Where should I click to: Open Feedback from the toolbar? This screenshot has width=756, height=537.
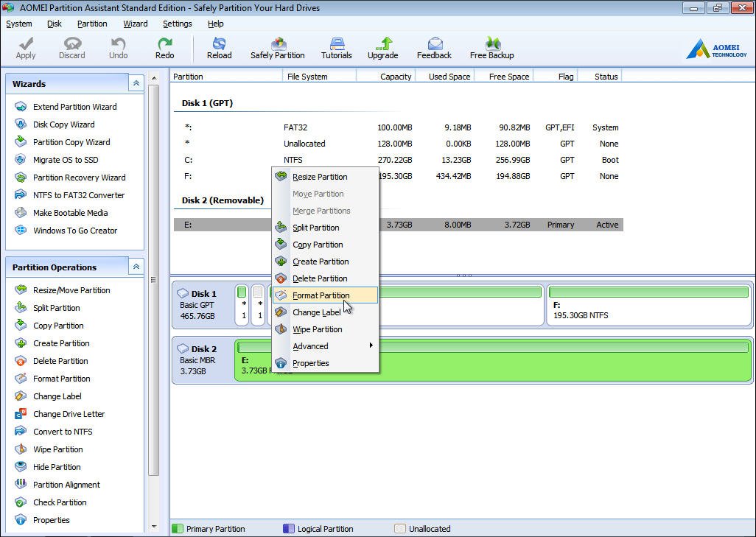434,48
